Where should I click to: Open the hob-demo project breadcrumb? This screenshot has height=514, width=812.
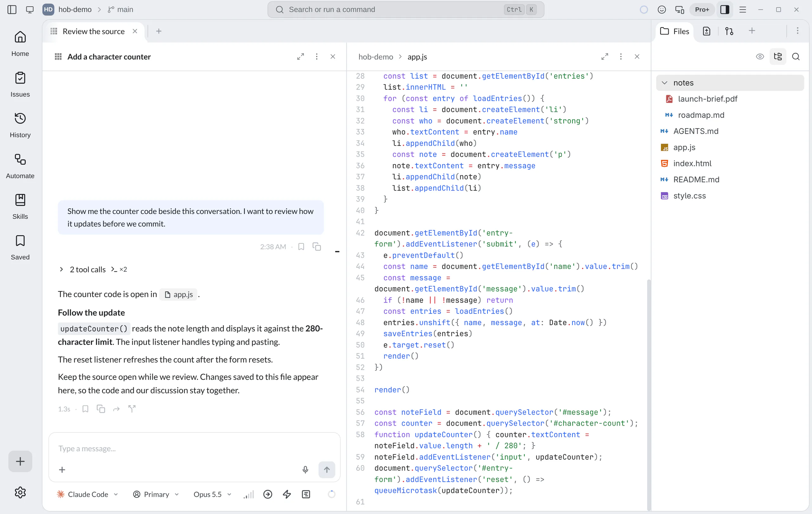[75, 10]
